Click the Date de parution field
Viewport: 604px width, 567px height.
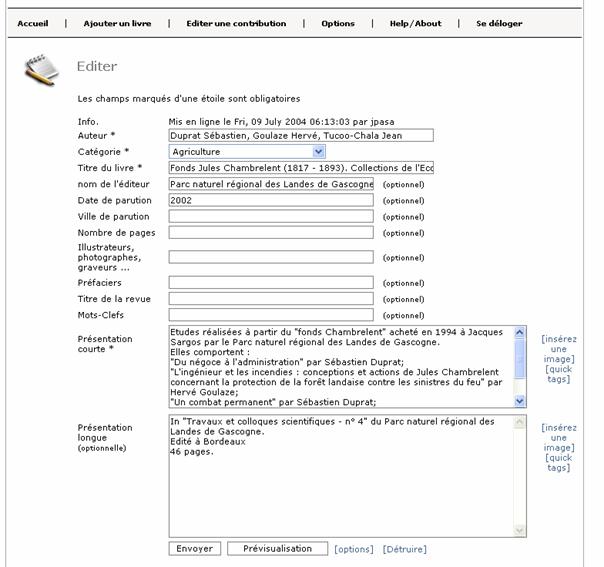[271, 200]
